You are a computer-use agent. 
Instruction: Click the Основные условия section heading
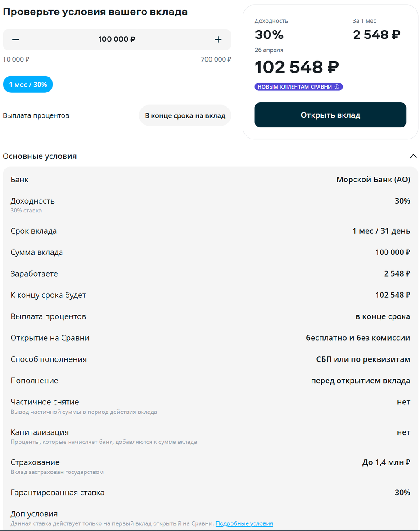click(x=40, y=156)
